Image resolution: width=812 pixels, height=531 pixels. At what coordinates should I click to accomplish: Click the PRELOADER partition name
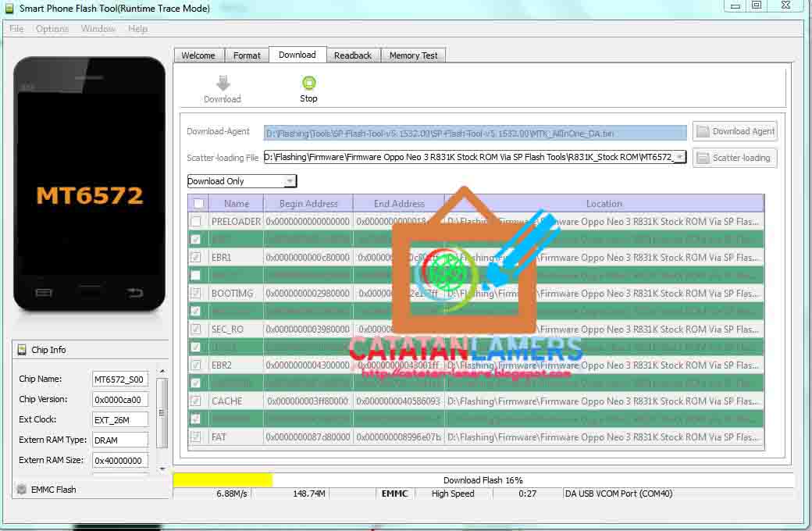[236, 221]
